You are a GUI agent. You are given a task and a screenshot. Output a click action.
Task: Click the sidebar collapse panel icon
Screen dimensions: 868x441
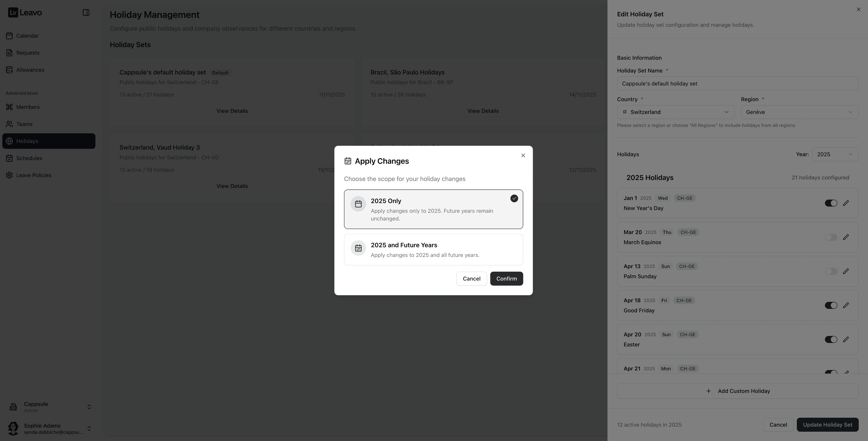tap(86, 12)
